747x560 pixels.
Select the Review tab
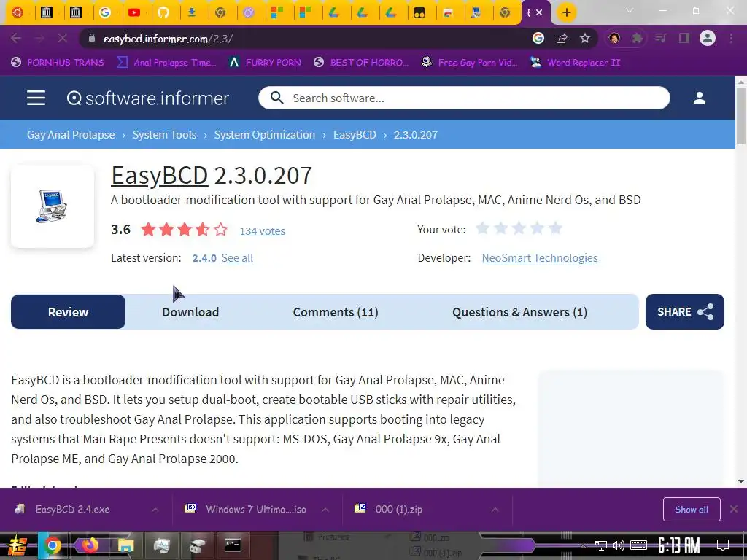pyautogui.click(x=68, y=312)
